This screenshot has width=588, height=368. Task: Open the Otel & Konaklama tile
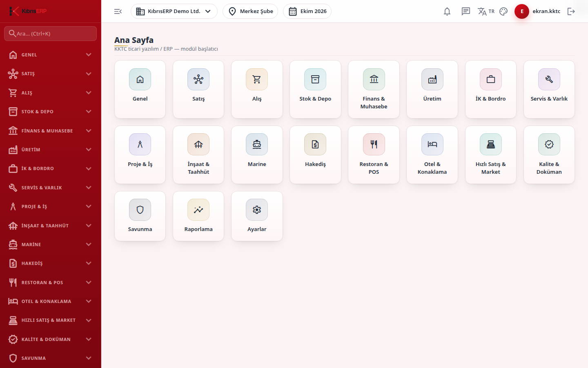432,155
